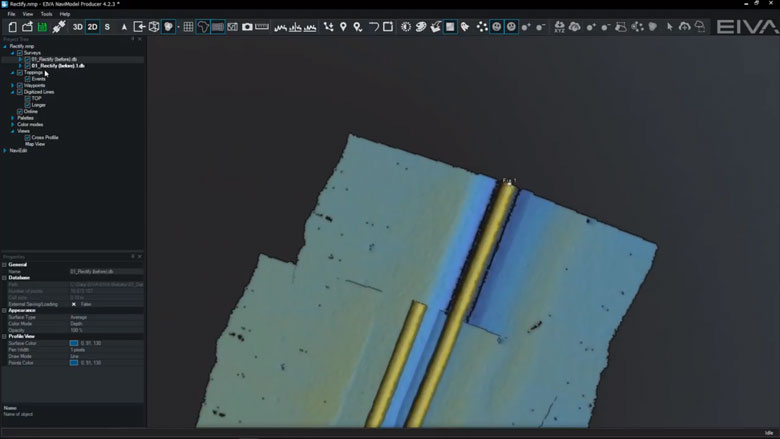Open the File menu
Image resolution: width=780 pixels, height=439 pixels.
(12, 14)
